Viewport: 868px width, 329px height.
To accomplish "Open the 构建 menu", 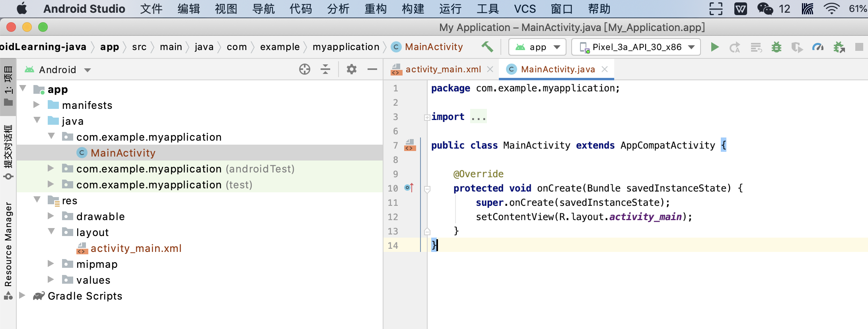I will 413,9.
